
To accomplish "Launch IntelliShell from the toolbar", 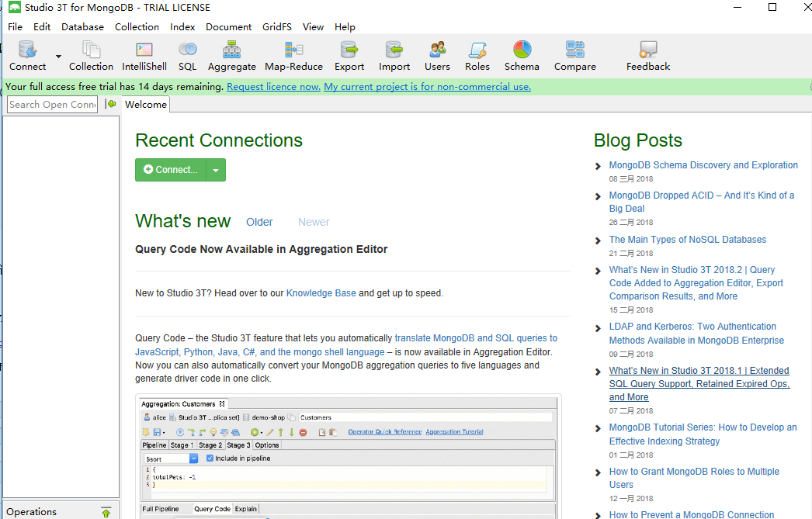I will click(144, 56).
